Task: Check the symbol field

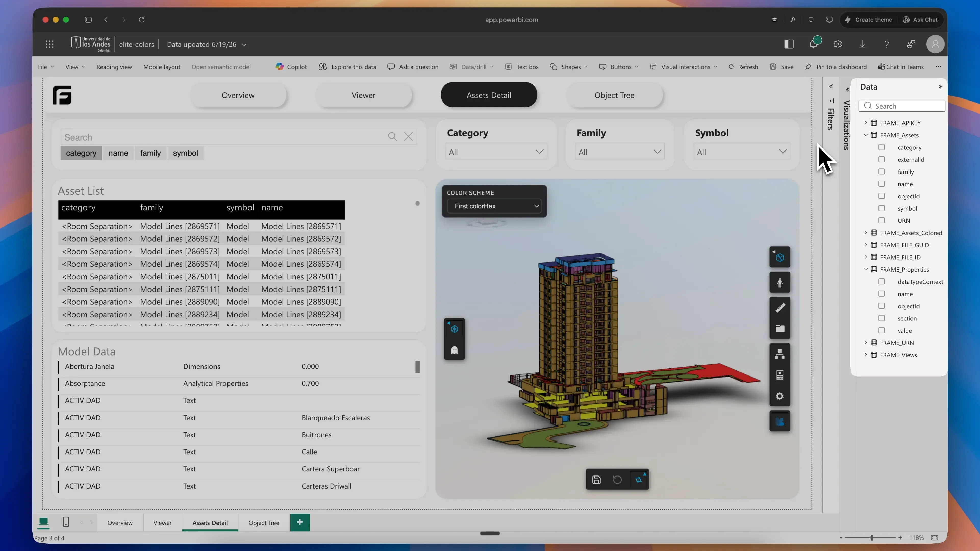Action: 881,208
